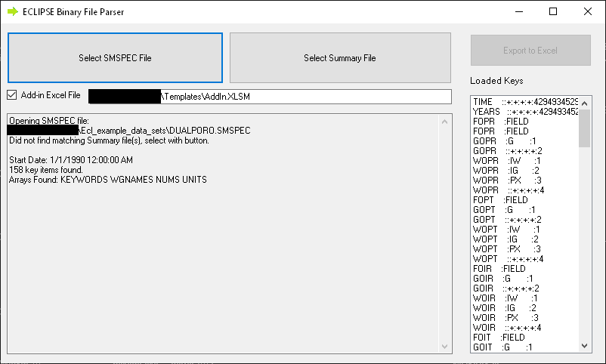Click Loaded Keys list scroll up arrow
The width and height of the screenshot is (606, 364).
pos(585,100)
